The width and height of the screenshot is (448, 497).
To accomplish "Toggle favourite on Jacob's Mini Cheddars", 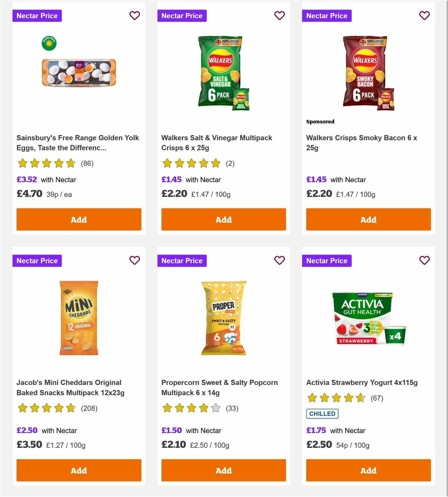I will [135, 261].
